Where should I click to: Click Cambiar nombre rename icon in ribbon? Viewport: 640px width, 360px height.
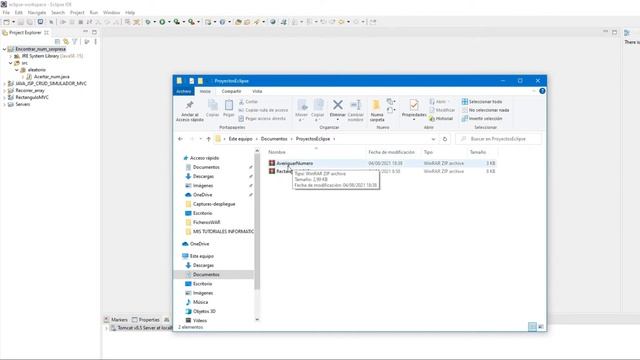point(356,105)
